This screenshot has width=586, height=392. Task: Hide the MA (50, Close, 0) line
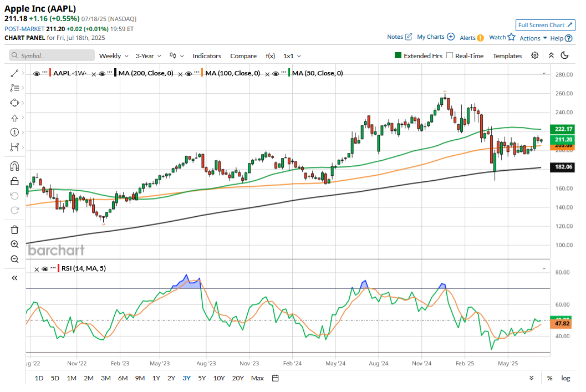(276, 74)
